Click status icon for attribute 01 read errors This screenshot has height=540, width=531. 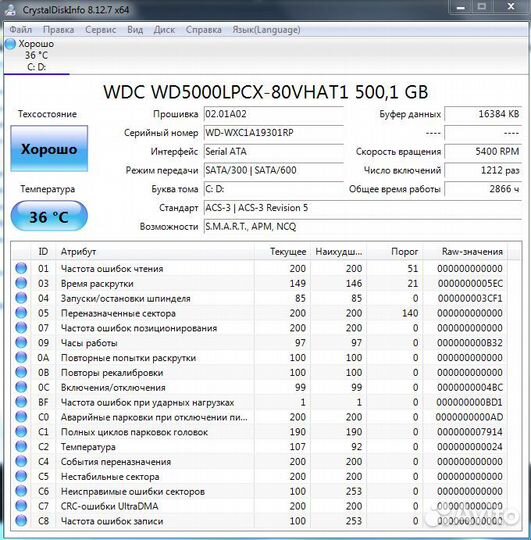pos(21,268)
